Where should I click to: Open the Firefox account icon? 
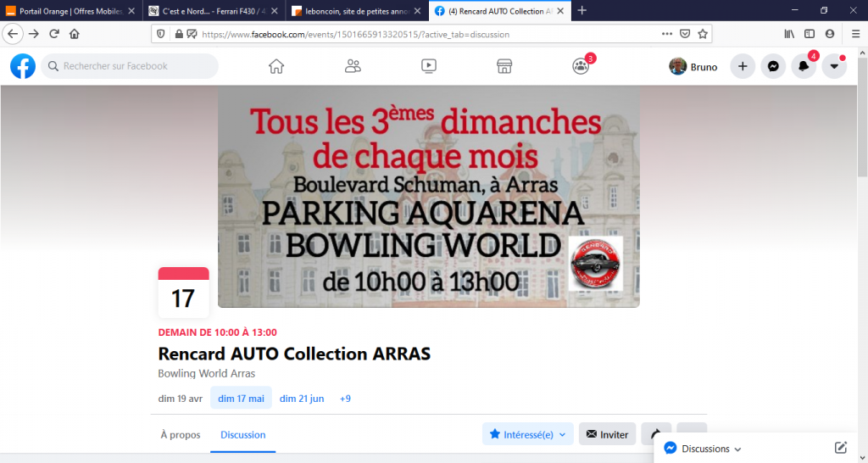click(x=829, y=34)
